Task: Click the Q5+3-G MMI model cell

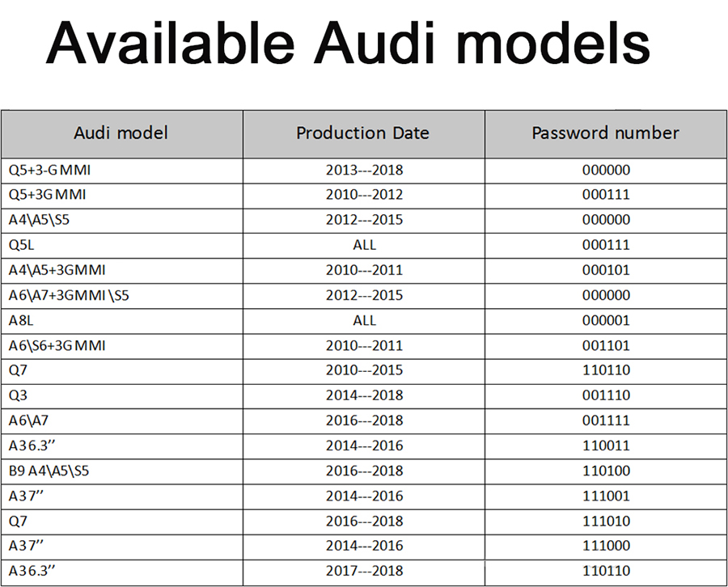Action: 44,170
